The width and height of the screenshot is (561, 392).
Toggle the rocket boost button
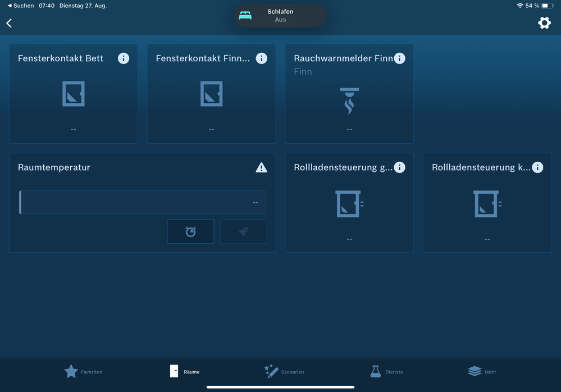(x=243, y=231)
